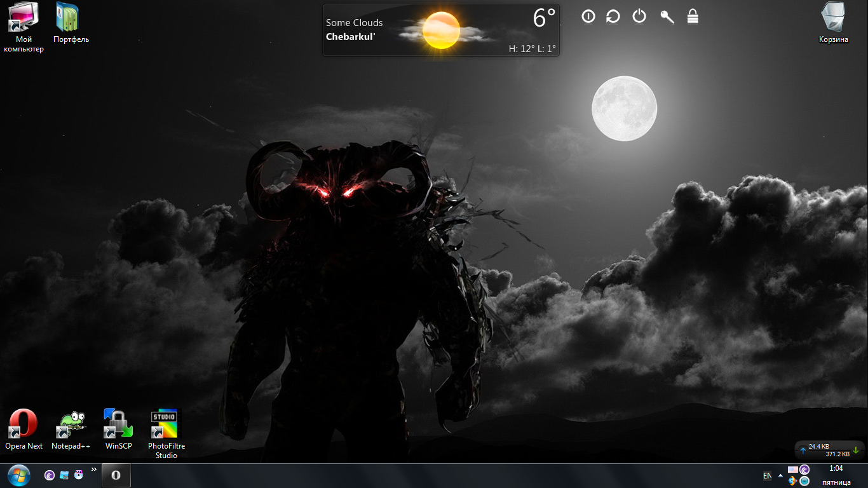868x488 pixels.
Task: Open Мой компьютер desktop icon
Action: point(23,18)
